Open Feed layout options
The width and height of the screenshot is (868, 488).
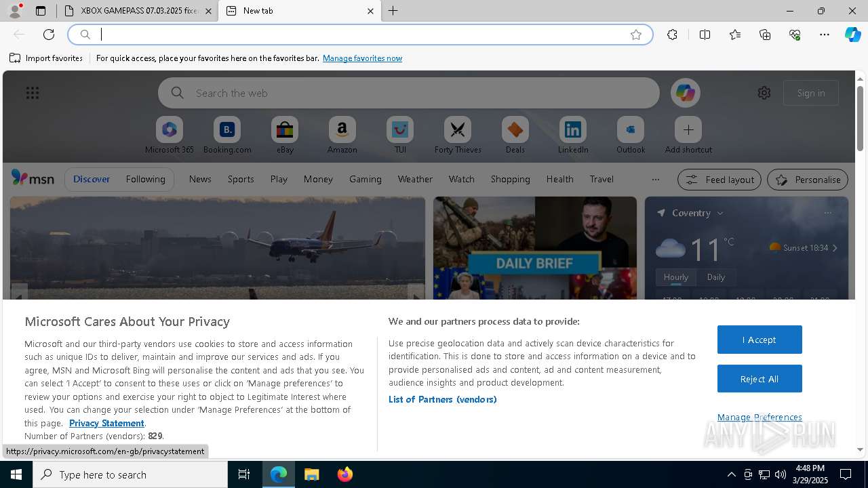point(719,180)
